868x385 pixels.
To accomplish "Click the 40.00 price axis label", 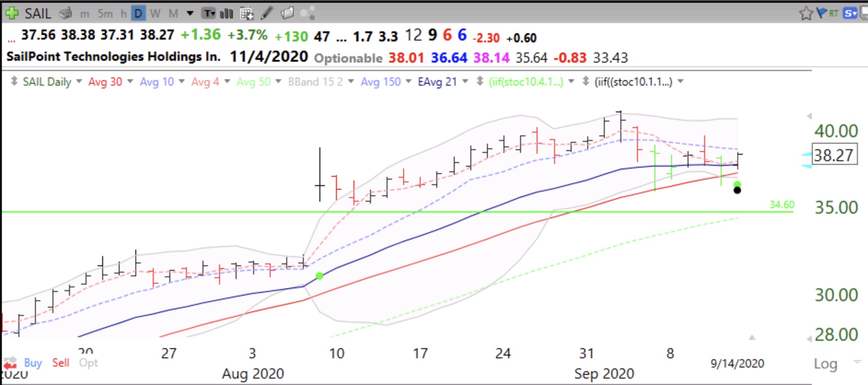I will coord(836,131).
